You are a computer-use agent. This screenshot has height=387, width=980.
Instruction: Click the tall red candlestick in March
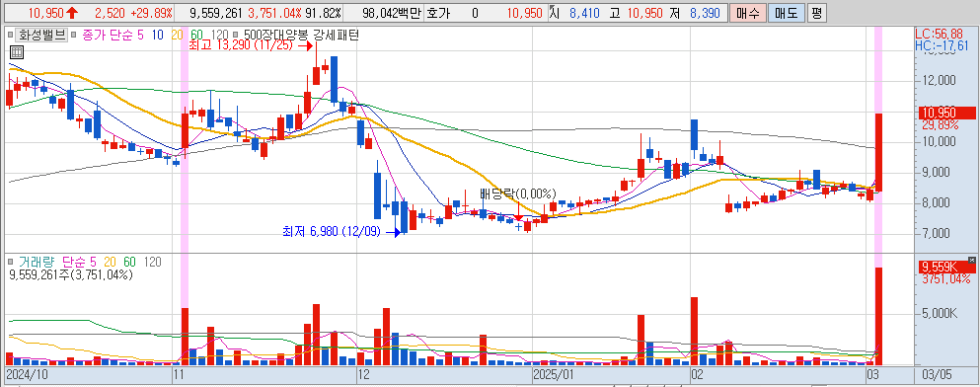pyautogui.click(x=878, y=153)
